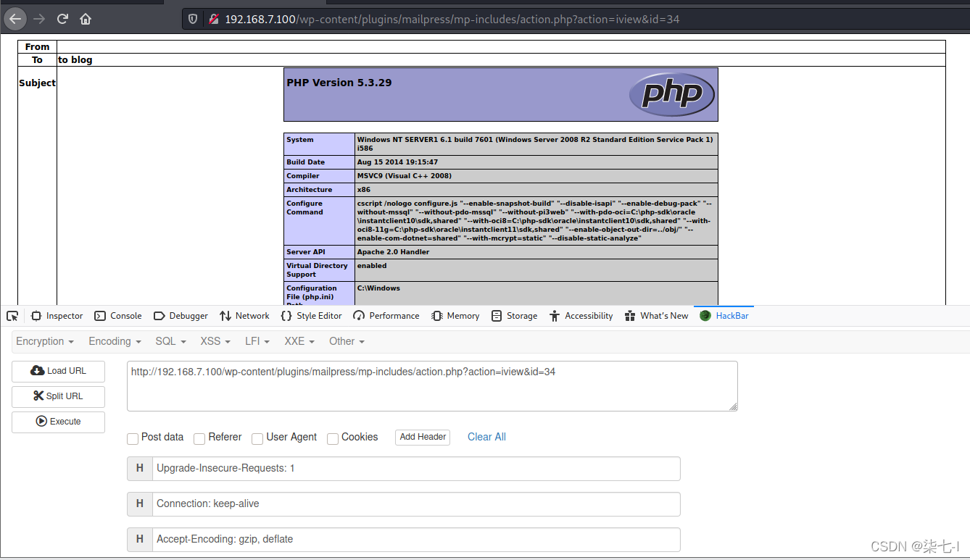
Task: Toggle the H button beside Connection header
Action: pyautogui.click(x=140, y=504)
